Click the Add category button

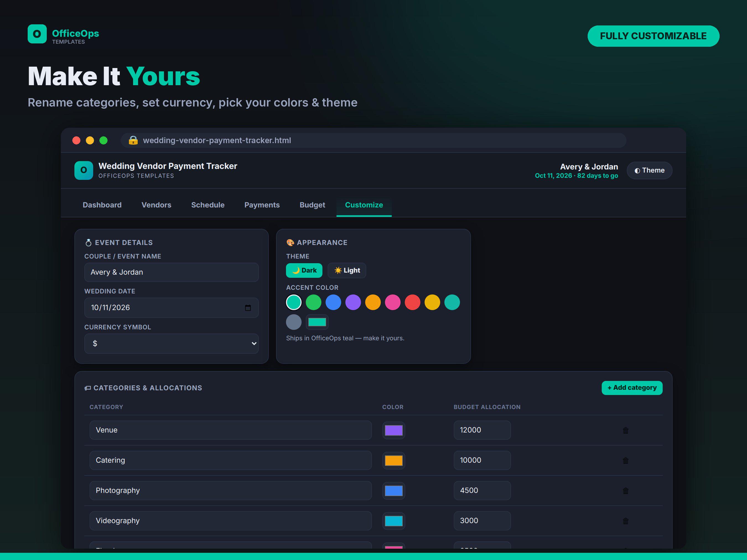[x=632, y=388]
